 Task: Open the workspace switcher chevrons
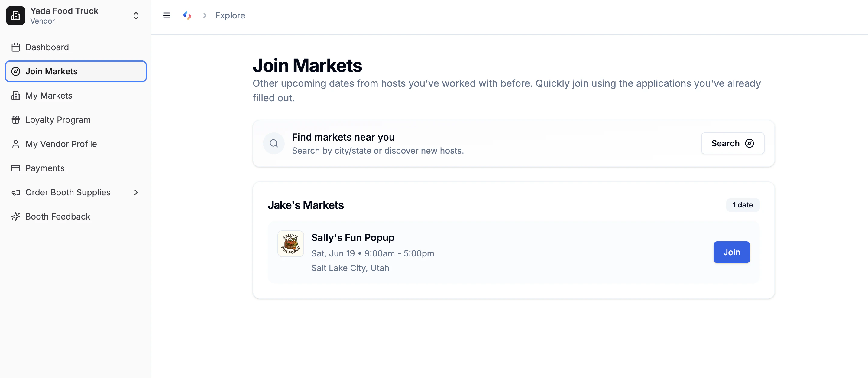coord(136,15)
